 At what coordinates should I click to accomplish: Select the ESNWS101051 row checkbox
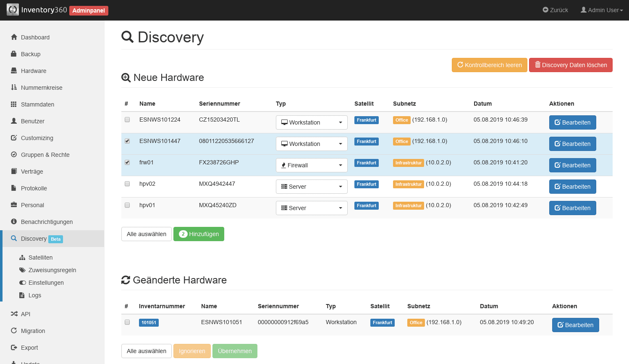click(127, 322)
